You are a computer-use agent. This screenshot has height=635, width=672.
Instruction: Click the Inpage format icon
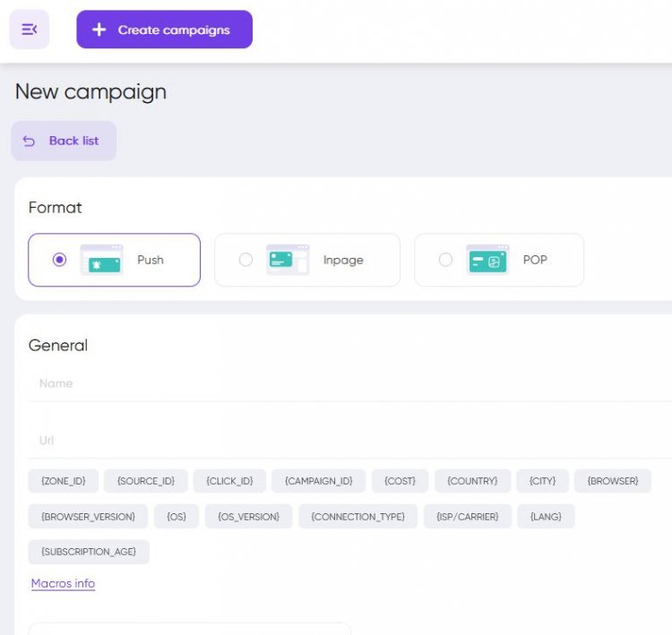point(287,260)
